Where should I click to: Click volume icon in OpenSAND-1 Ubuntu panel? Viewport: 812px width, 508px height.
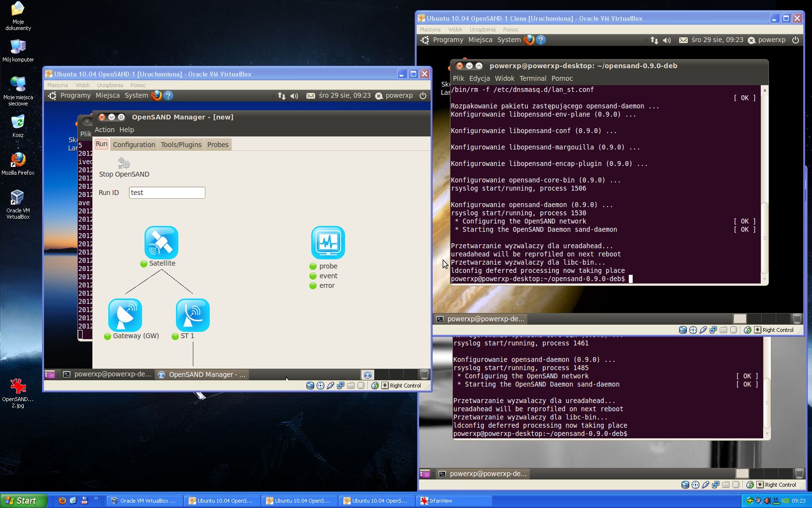[x=294, y=96]
